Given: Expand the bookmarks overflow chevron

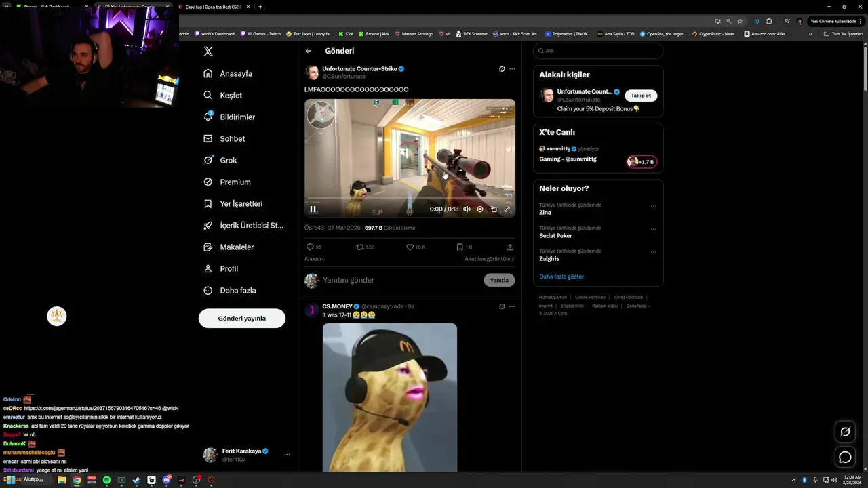Looking at the screenshot, I should [x=810, y=34].
